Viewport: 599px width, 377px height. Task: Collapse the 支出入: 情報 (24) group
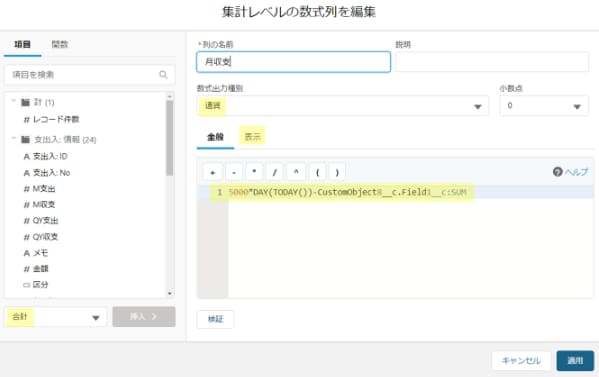coord(14,138)
